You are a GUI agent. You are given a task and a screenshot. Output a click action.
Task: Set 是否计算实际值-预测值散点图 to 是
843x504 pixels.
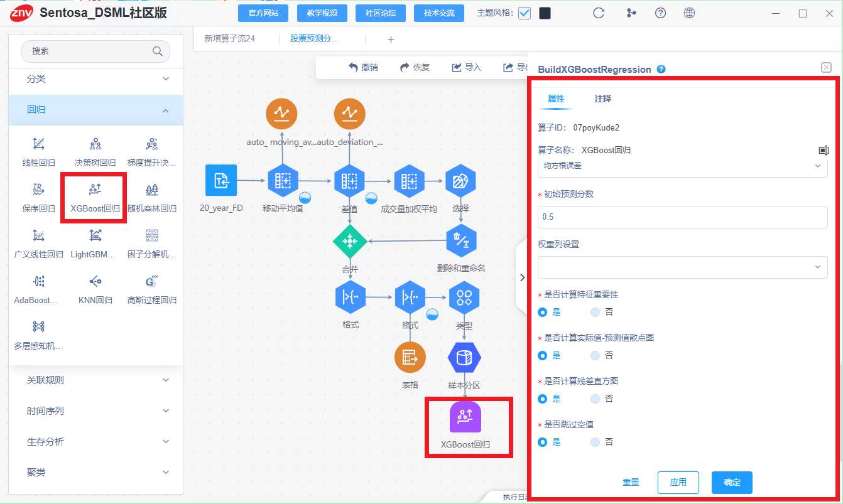point(543,355)
